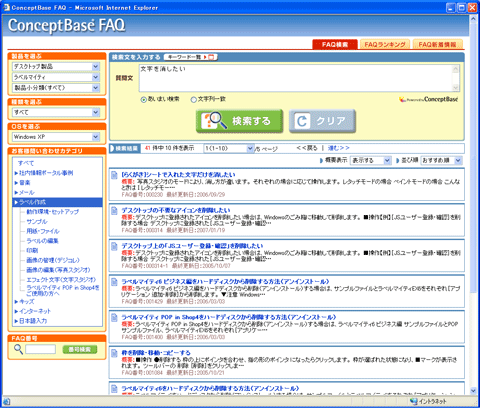The width and height of the screenshot is (480, 408).
Task: Expand the 音楽 category
Action: (x=16, y=183)
